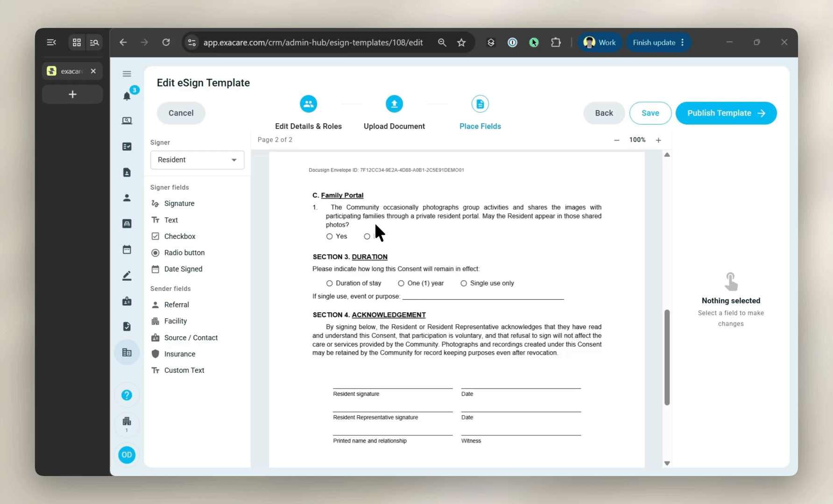Add a Date Signed signer field
833x504 pixels.
(176, 269)
